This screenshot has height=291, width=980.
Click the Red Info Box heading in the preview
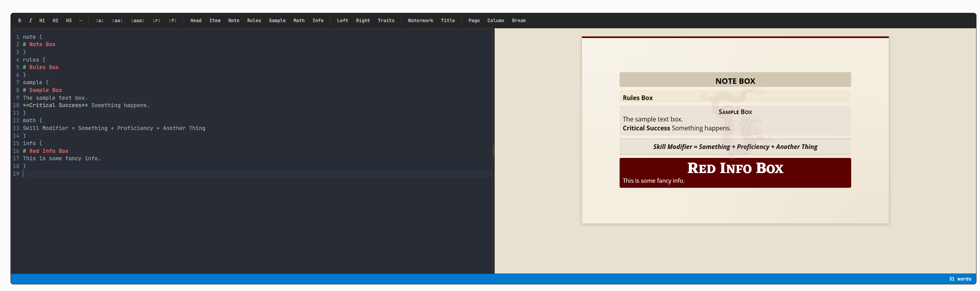[x=735, y=168]
